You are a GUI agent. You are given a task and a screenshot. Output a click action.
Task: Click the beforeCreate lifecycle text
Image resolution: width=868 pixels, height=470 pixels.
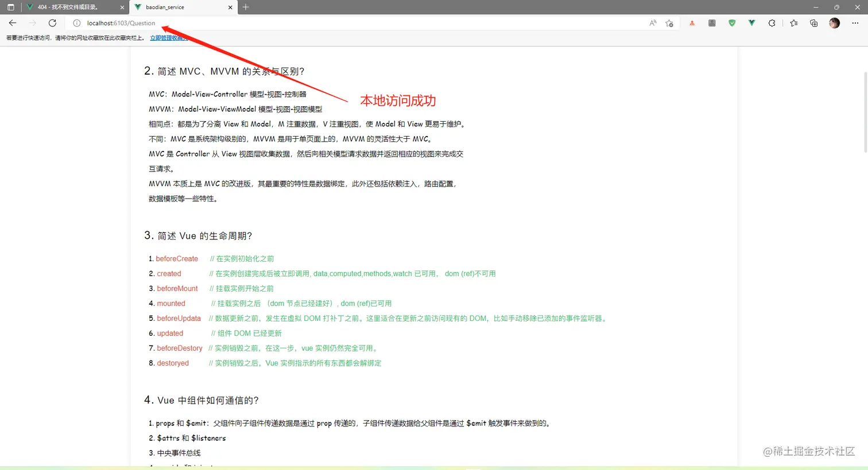177,258
